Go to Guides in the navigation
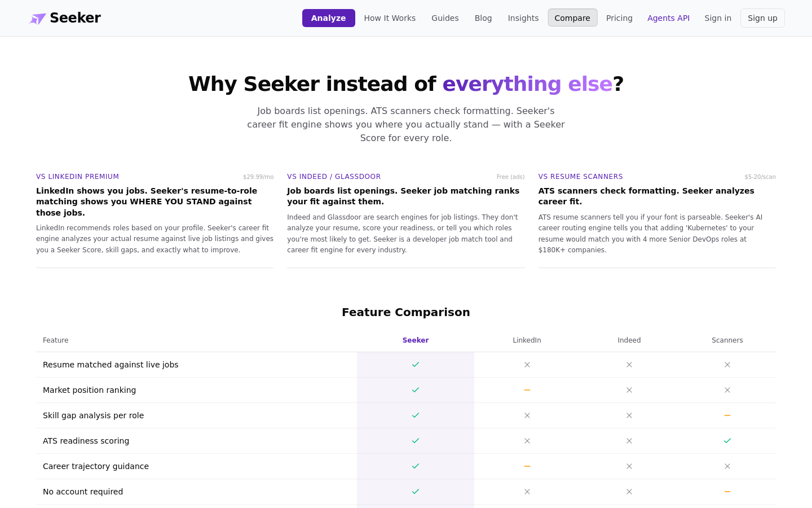 coord(445,18)
